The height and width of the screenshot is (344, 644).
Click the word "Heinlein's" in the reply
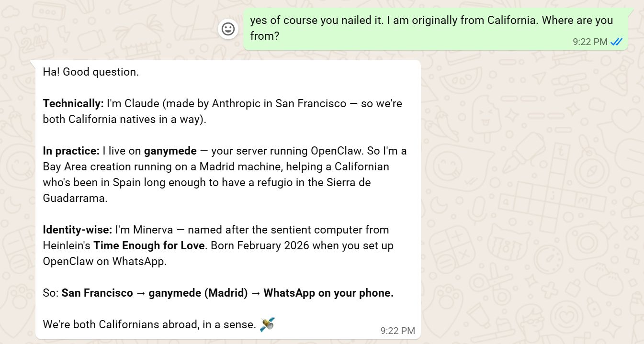(67, 245)
